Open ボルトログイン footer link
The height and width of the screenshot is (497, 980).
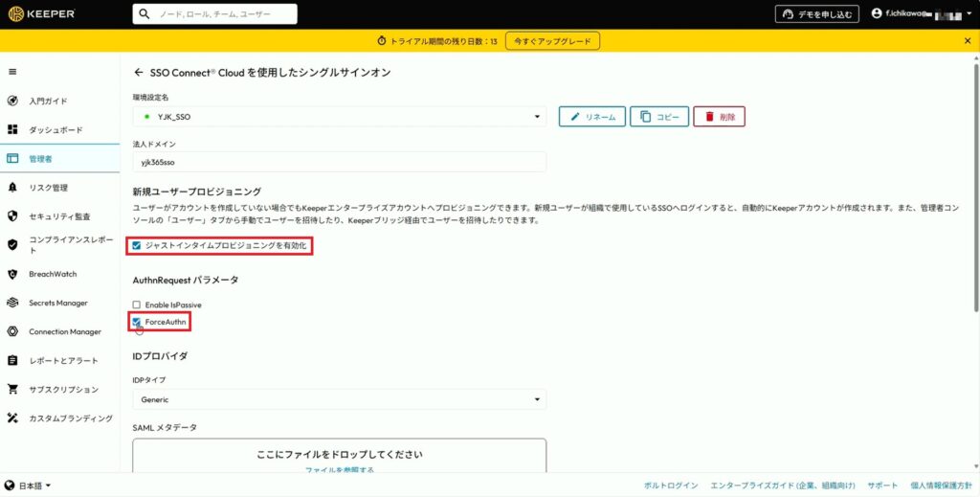pyautogui.click(x=671, y=486)
